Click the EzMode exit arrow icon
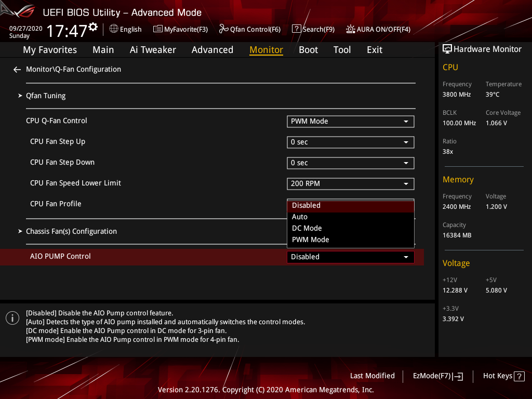 coord(458,376)
